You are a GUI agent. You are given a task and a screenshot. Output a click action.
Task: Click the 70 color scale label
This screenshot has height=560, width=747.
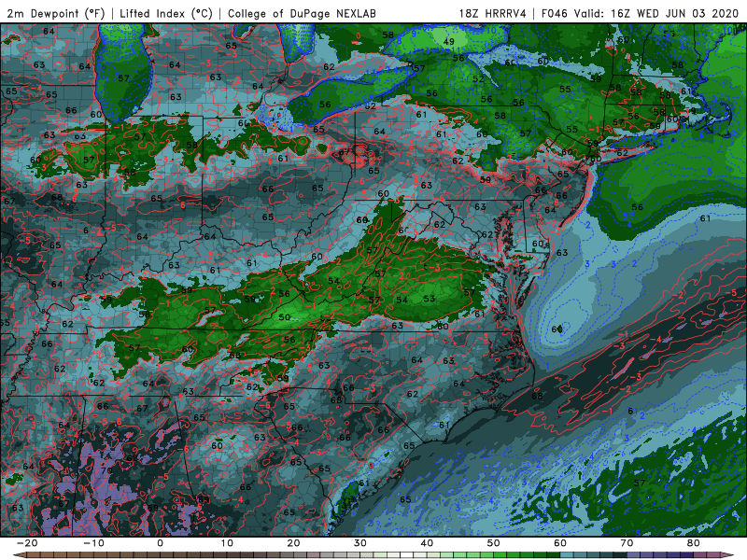(627, 543)
